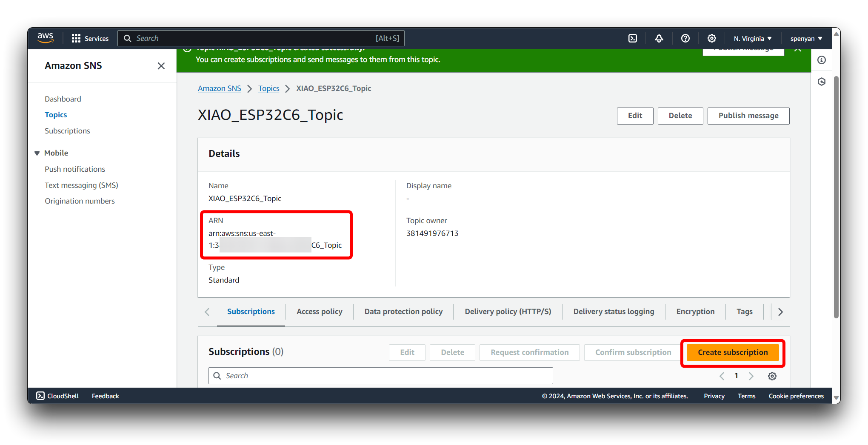Viewport: 868px width, 445px height.
Task: Go to previous subscriptions page chevron
Action: point(722,376)
